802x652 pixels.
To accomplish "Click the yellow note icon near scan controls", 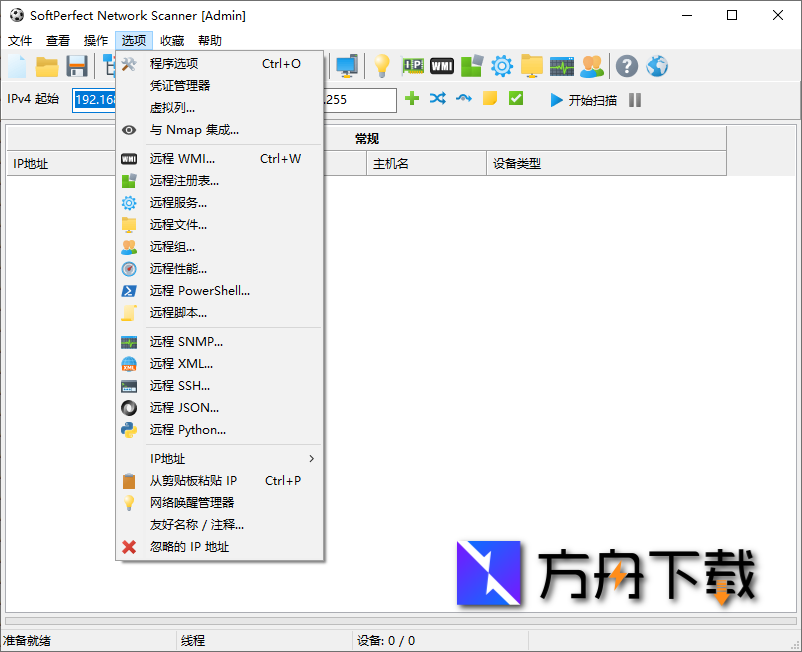I will tap(489, 100).
